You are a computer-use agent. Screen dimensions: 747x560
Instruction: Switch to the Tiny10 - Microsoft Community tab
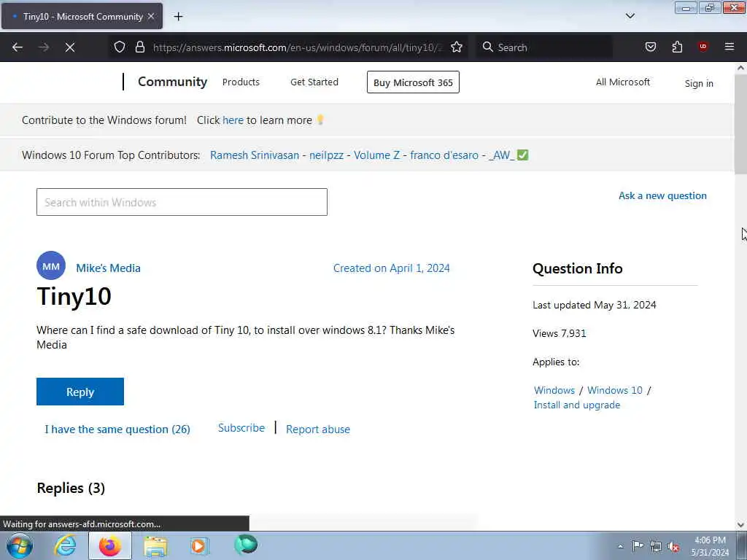click(x=82, y=16)
